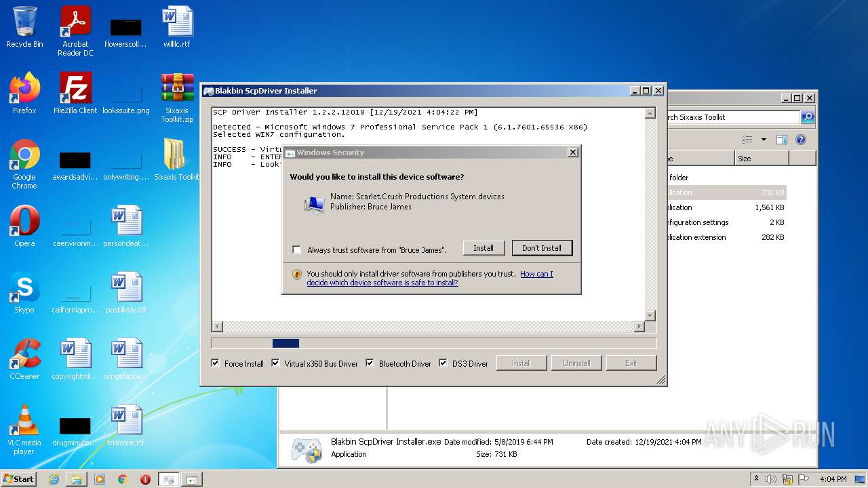Click the installer progress bar
Viewport: 868px width, 488px height.
click(434, 344)
